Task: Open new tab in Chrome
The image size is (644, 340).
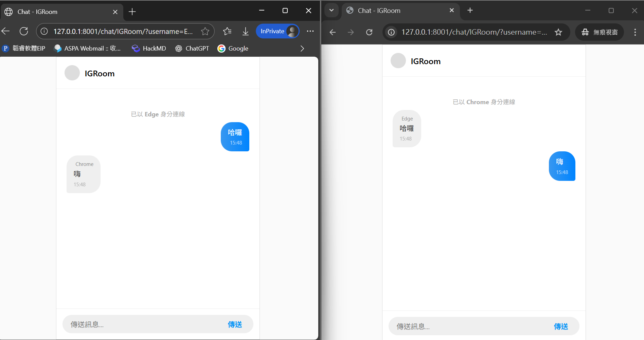Action: (x=470, y=11)
